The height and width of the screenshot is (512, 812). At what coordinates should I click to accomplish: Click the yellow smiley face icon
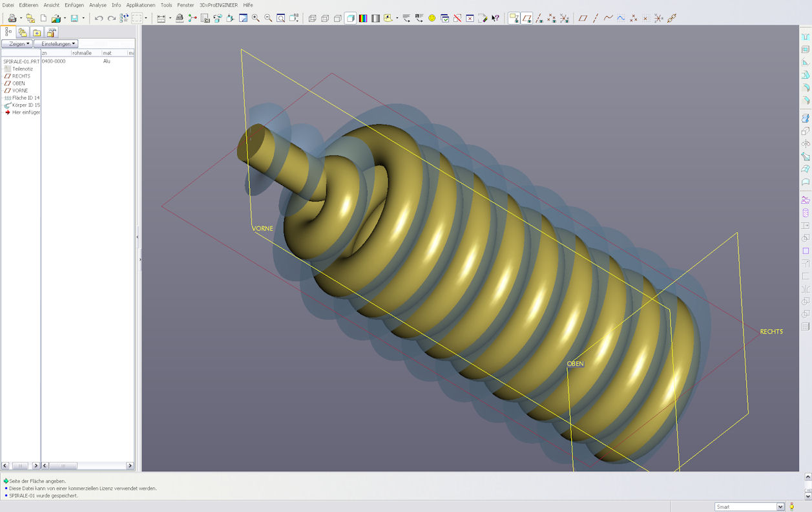point(432,18)
